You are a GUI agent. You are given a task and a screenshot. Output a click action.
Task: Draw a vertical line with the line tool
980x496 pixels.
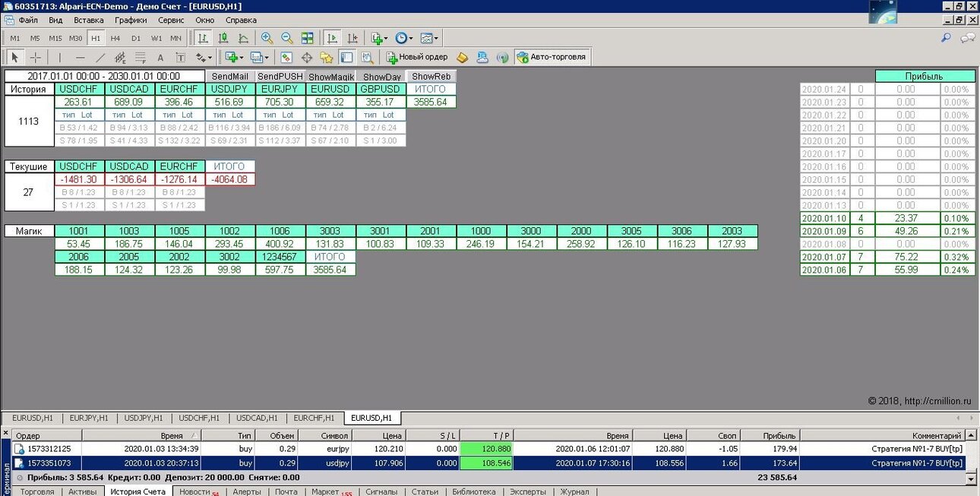61,57
